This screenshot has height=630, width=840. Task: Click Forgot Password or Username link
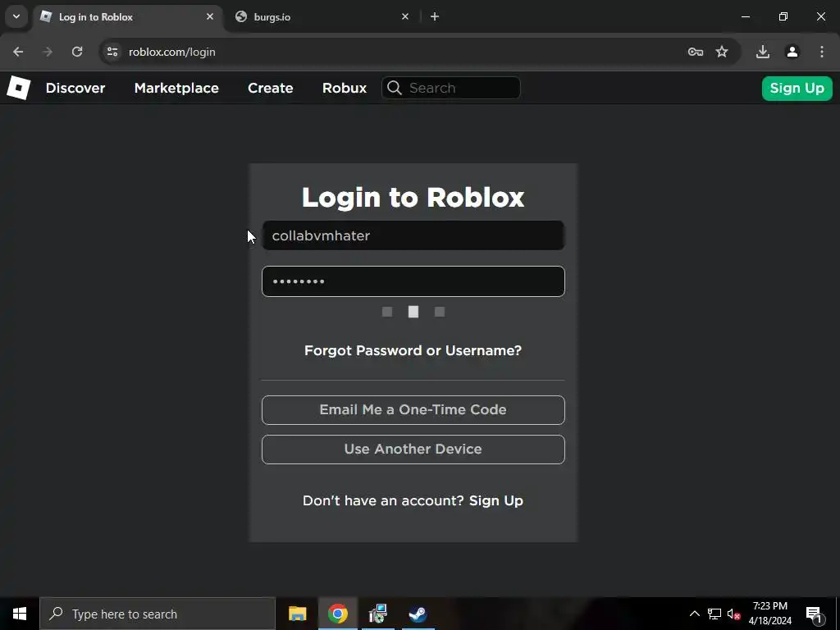413,351
